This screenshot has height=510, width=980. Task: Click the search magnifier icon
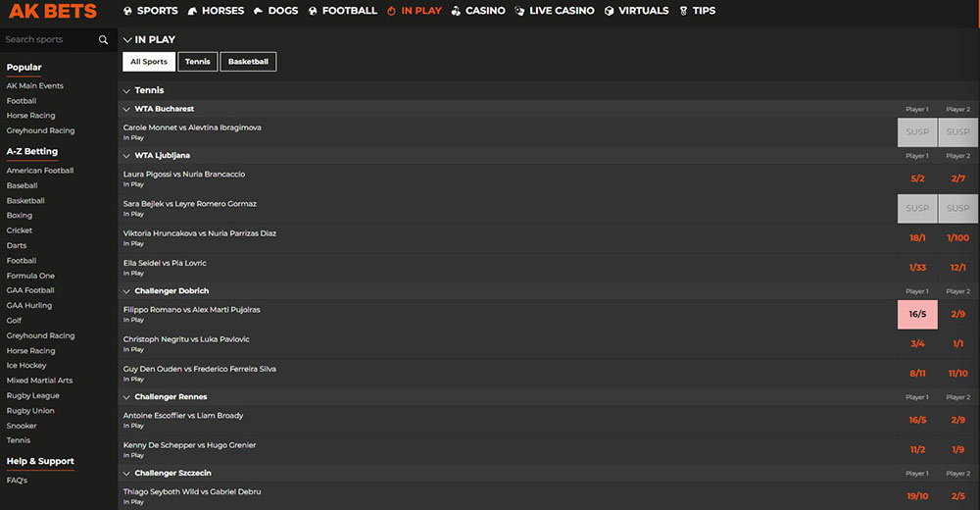pyautogui.click(x=103, y=39)
